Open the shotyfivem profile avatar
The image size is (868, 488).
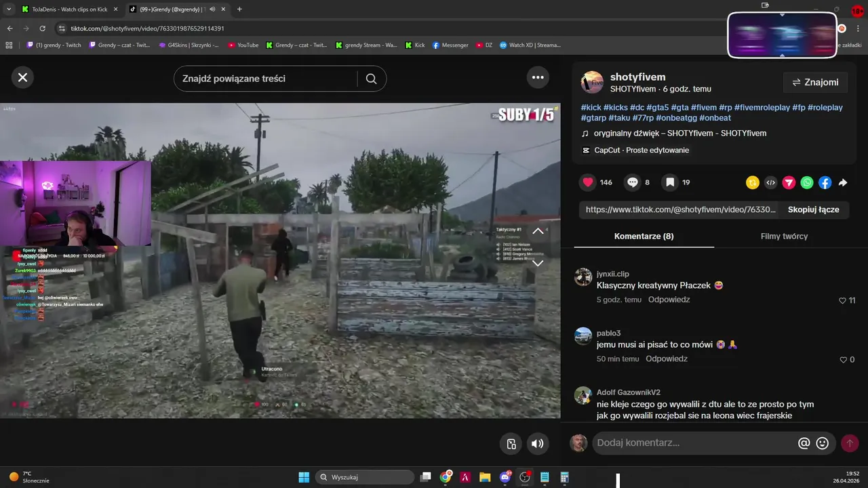592,82
